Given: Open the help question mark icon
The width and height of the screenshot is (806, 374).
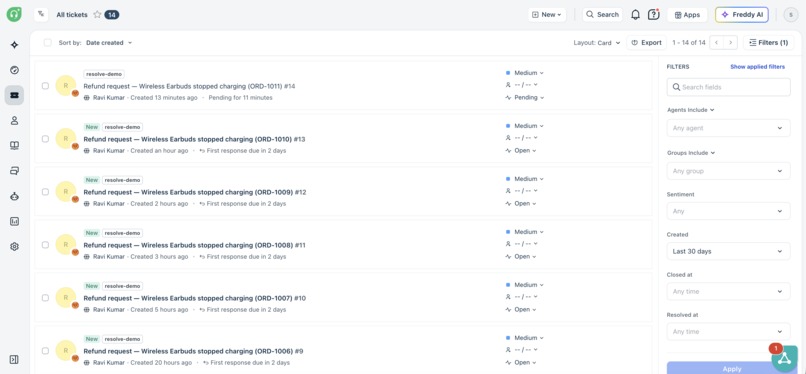Looking at the screenshot, I should pyautogui.click(x=653, y=14).
